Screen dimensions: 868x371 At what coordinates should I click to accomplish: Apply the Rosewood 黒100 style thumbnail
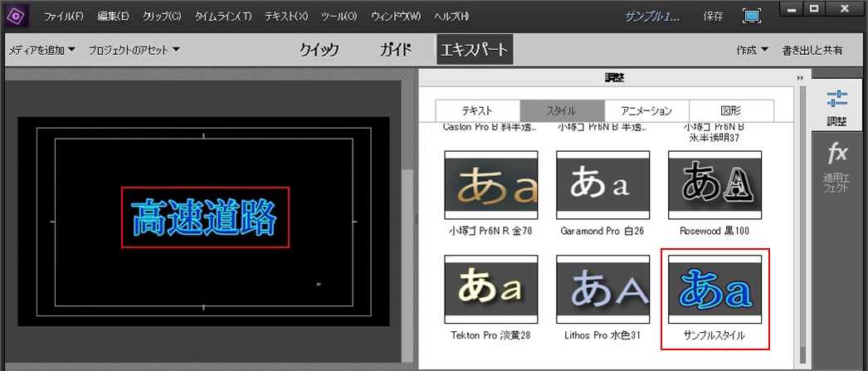[x=714, y=185]
